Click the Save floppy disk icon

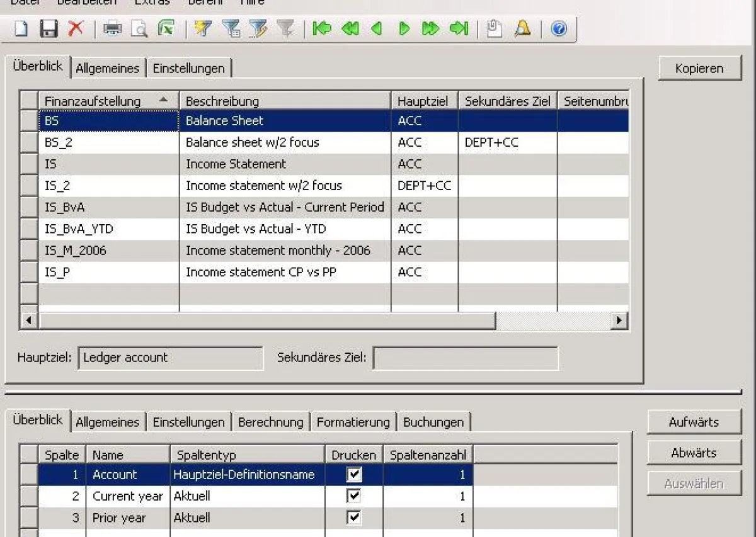pyautogui.click(x=49, y=29)
